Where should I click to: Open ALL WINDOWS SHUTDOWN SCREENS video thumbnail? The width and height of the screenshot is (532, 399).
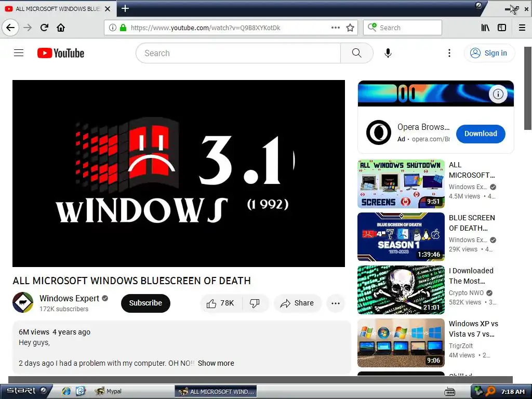(x=401, y=183)
